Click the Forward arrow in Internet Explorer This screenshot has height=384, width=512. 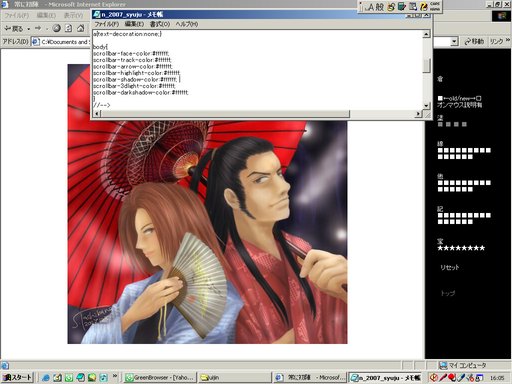point(38,29)
